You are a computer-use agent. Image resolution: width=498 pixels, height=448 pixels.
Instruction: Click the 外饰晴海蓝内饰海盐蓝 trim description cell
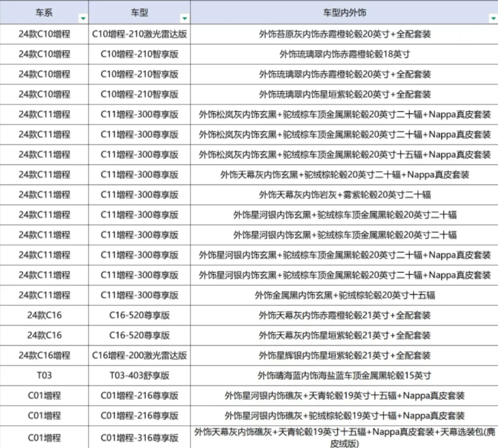coord(344,375)
